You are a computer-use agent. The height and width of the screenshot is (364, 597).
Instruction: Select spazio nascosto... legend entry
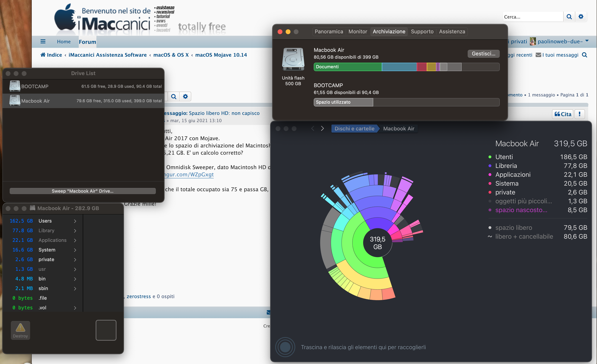[x=538, y=210]
